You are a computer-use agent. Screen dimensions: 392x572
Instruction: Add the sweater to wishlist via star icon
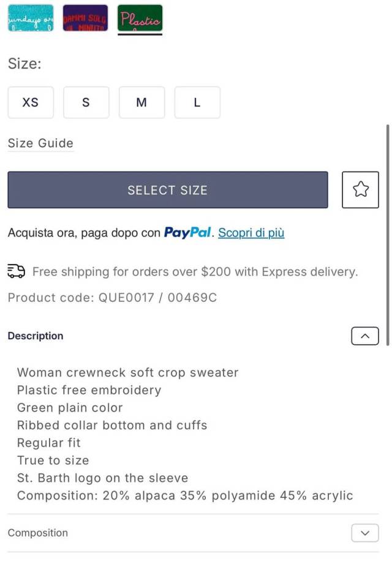click(x=360, y=190)
